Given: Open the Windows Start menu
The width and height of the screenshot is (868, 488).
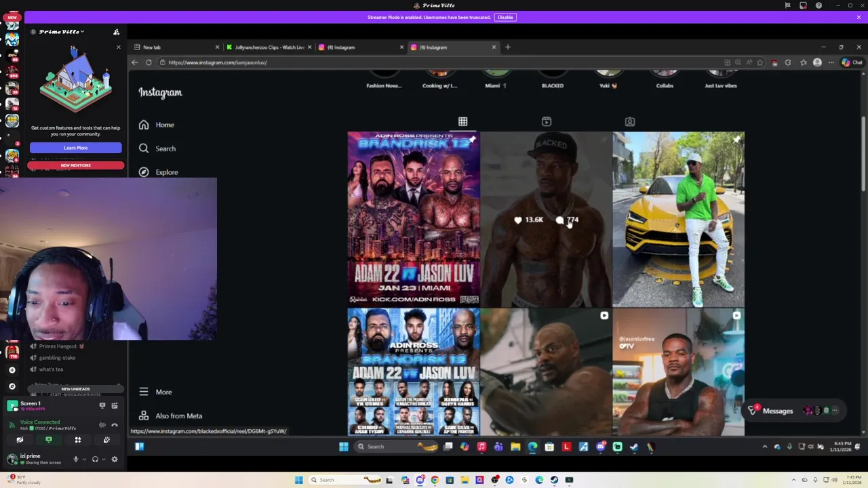Looking at the screenshot, I should click(x=298, y=480).
